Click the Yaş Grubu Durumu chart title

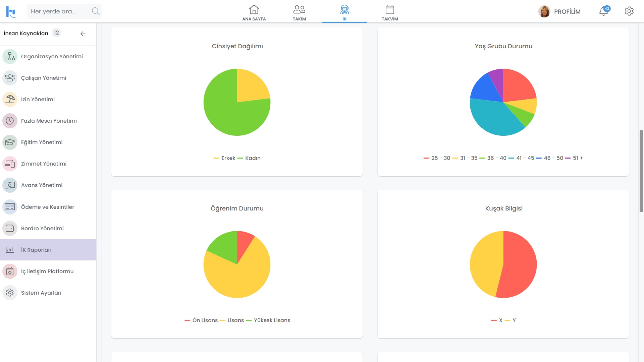[503, 46]
